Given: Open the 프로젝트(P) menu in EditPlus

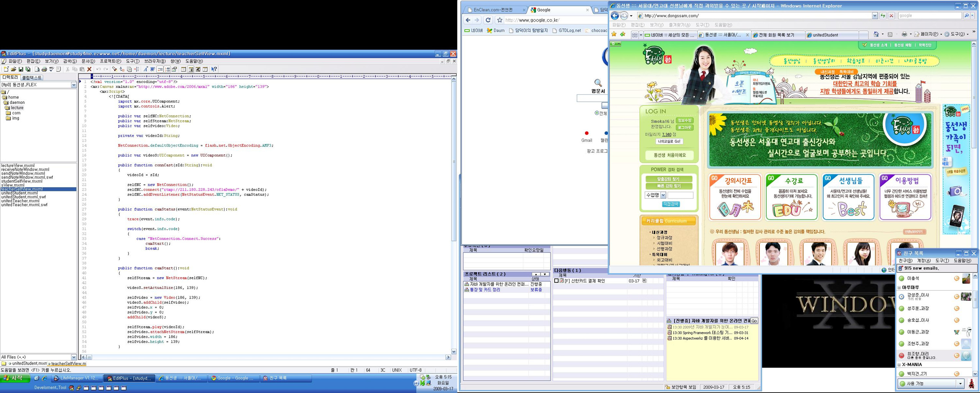Looking at the screenshot, I should [x=110, y=61].
